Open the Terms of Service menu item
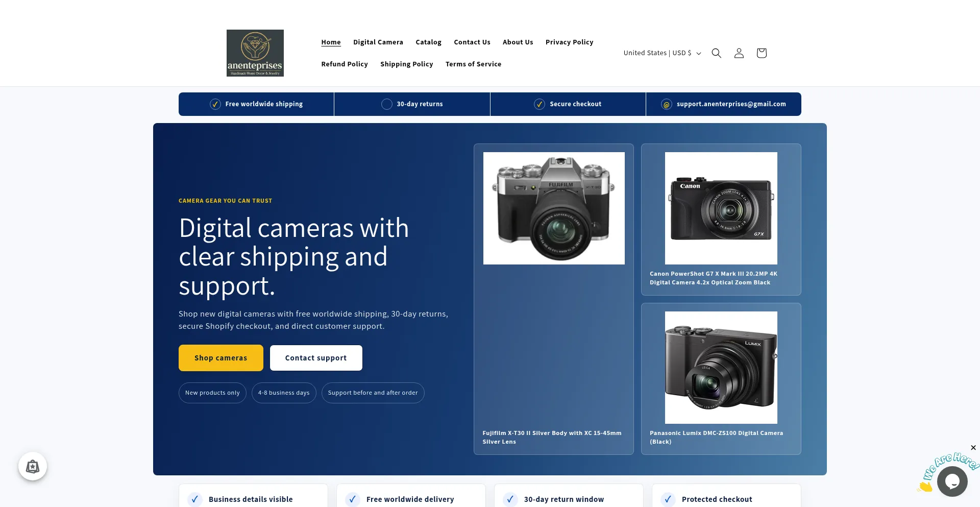Viewport: 980px width, 507px height. (474, 64)
